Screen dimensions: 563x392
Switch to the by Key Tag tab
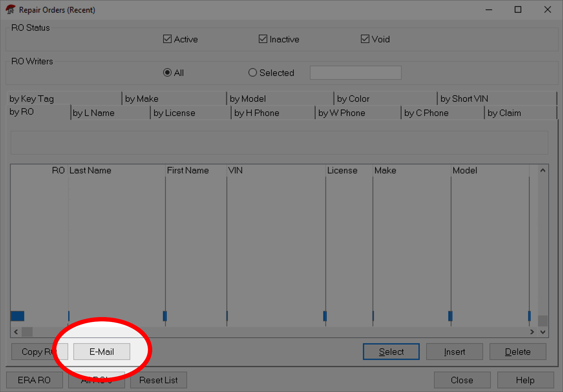[x=32, y=99]
